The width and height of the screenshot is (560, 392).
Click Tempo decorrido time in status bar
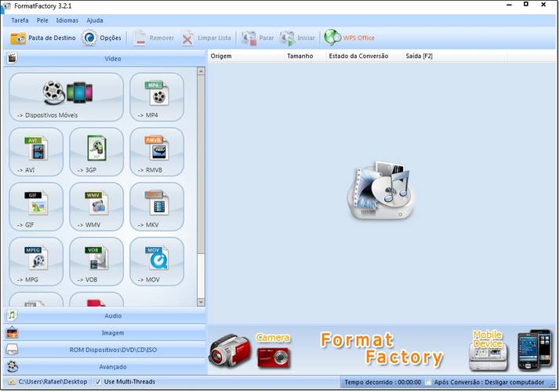[383, 382]
